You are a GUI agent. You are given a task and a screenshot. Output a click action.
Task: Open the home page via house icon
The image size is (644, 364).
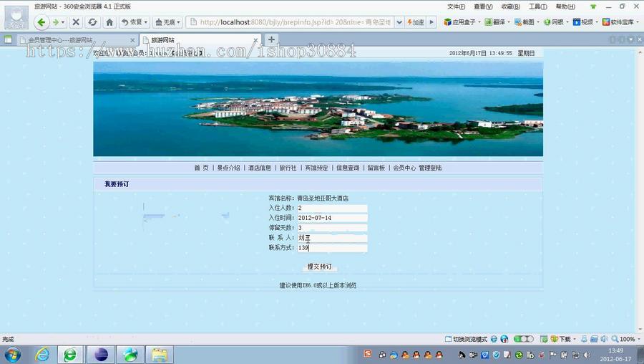click(x=109, y=22)
